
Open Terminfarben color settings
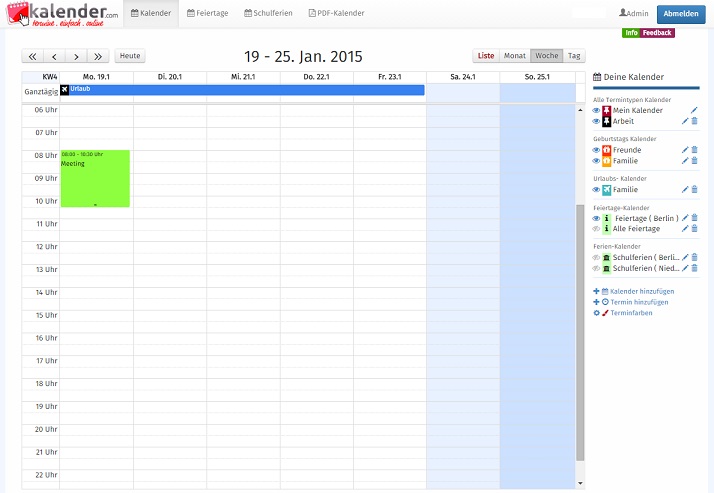[x=629, y=313]
